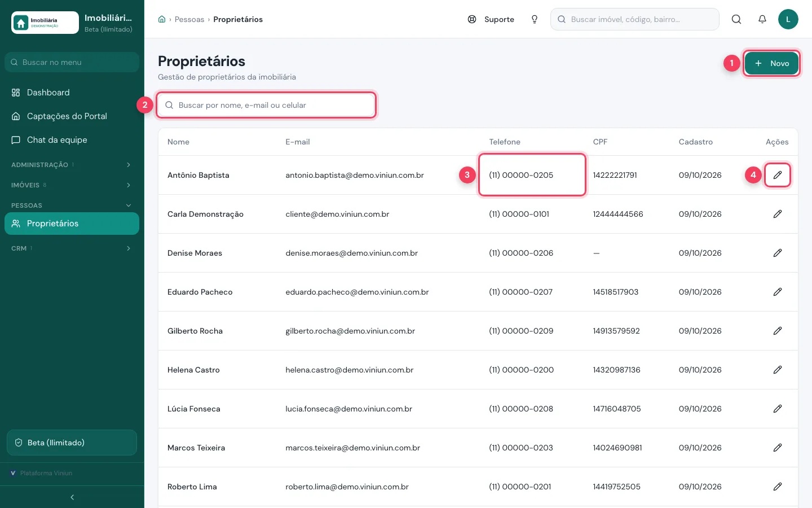
Task: Edit Carla Demonstração with pencil icon
Action: point(778,214)
